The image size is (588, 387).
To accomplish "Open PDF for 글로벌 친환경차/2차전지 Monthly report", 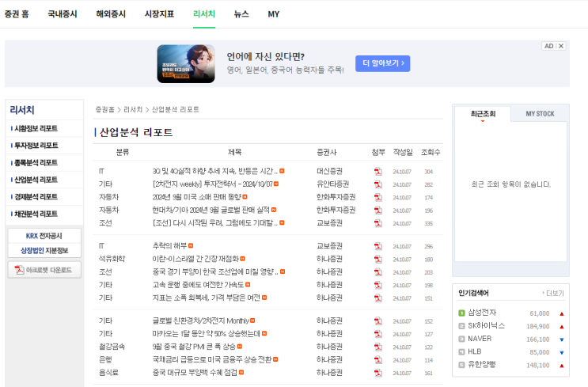I will tap(377, 321).
